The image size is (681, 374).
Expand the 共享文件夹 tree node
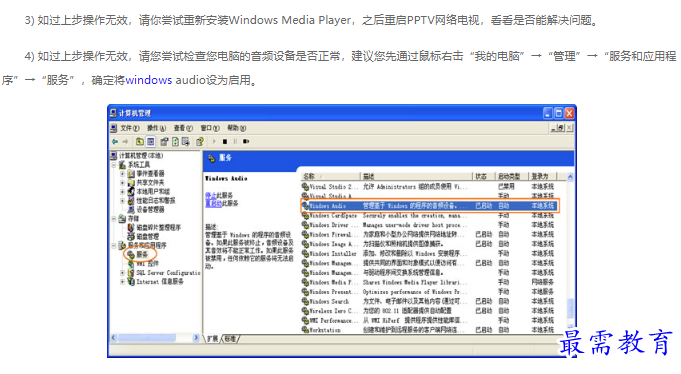click(x=123, y=183)
